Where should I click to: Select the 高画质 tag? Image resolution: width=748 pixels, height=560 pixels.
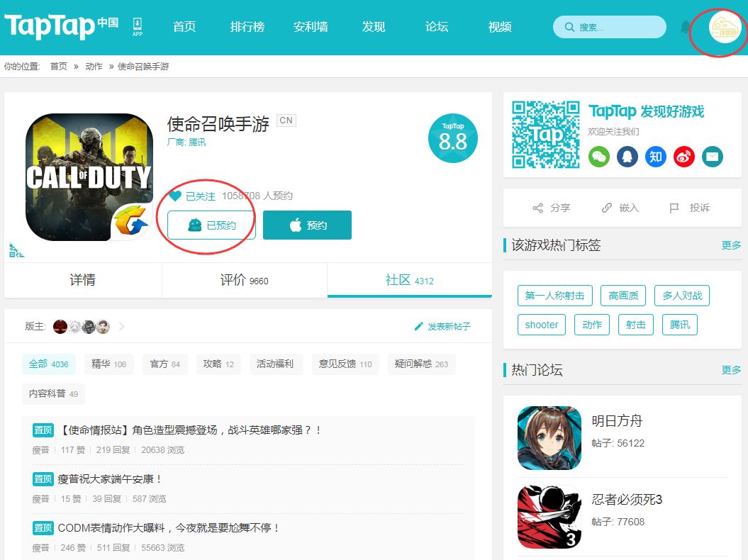[623, 296]
